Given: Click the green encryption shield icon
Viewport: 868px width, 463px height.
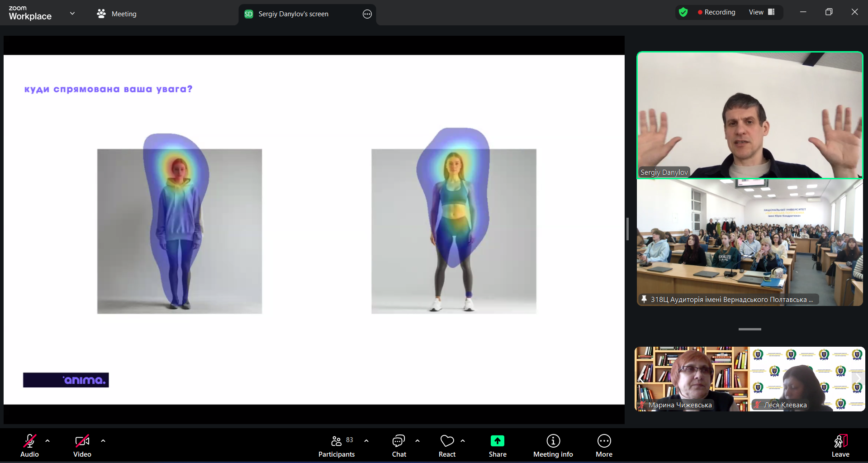Looking at the screenshot, I should coord(683,12).
